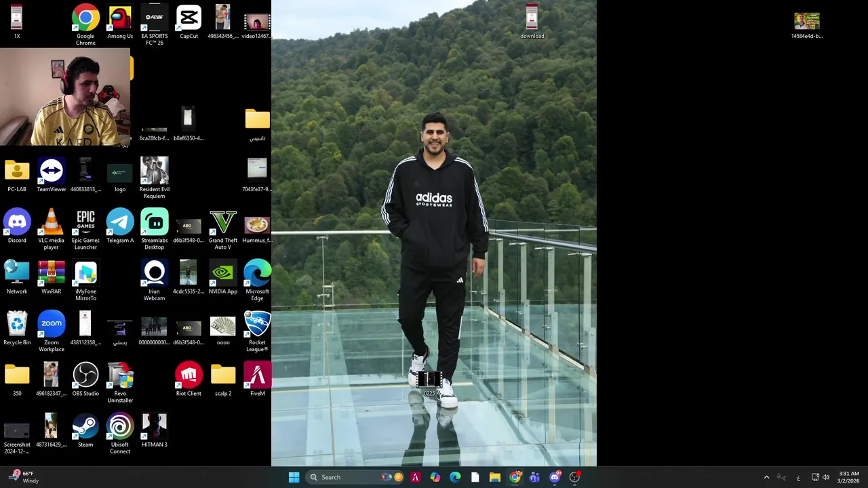Viewport: 868px width, 488px height.
Task: Open OBS Studio from the taskbar
Action: click(574, 477)
